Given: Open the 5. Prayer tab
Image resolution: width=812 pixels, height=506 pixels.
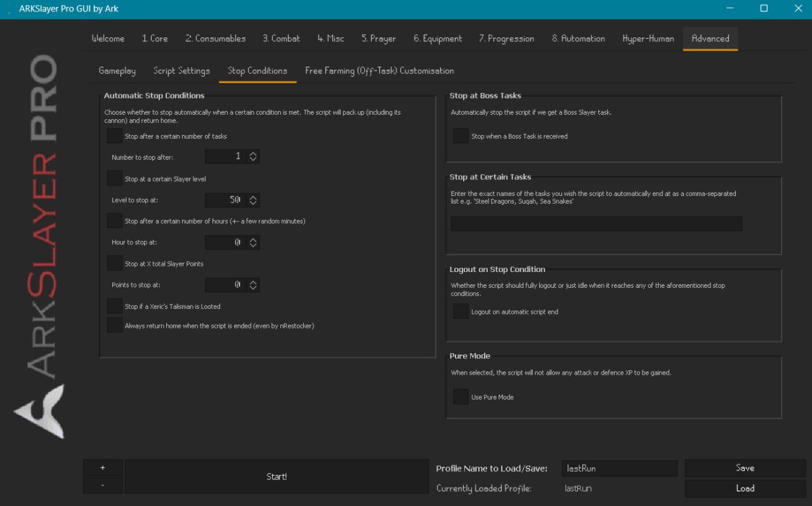Looking at the screenshot, I should pos(379,39).
